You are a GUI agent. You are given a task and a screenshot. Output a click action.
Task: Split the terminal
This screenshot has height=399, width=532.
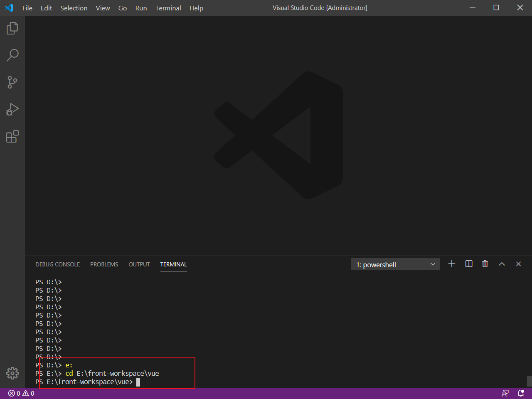point(468,264)
